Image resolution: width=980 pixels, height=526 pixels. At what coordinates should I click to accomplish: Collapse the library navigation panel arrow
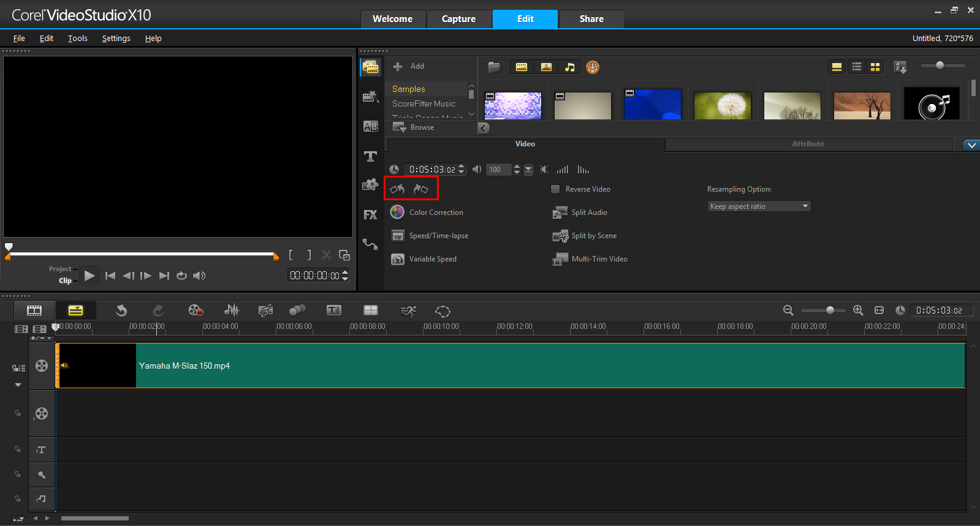click(484, 128)
